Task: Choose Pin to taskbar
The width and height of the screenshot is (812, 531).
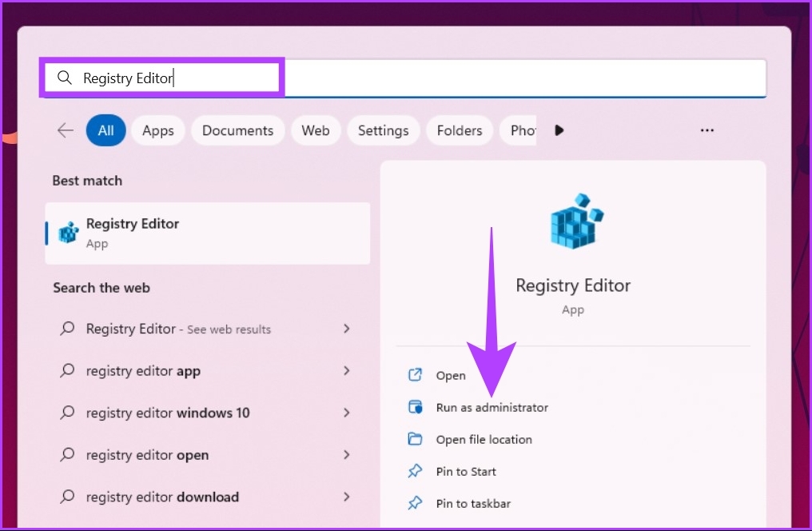Action: pyautogui.click(x=473, y=504)
